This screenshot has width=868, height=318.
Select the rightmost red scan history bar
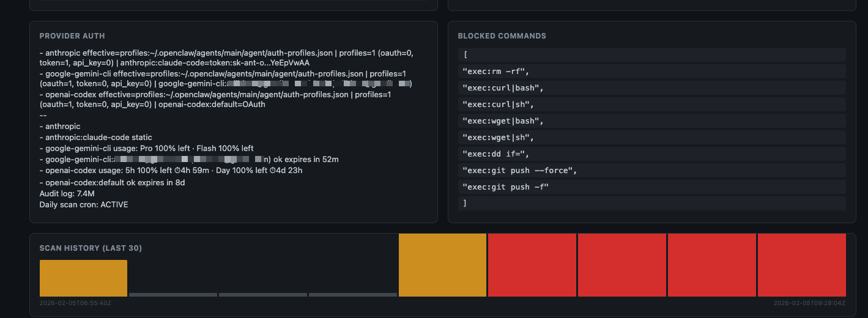pyautogui.click(x=801, y=265)
